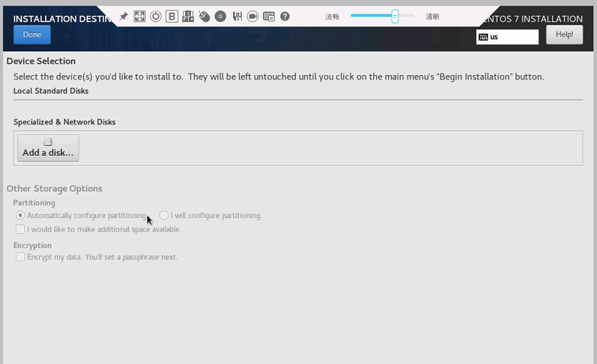Click the power icon in the toolbar
The width and height of the screenshot is (597, 364).
pyautogui.click(x=156, y=16)
